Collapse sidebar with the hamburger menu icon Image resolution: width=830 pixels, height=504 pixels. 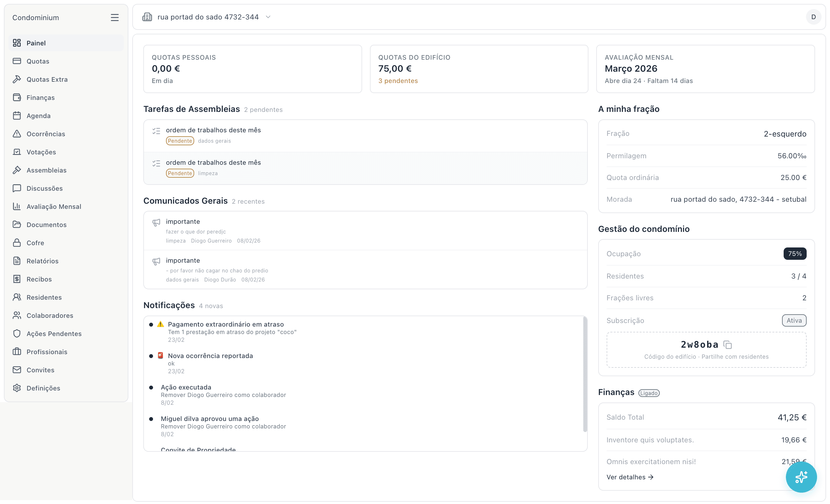coord(114,18)
